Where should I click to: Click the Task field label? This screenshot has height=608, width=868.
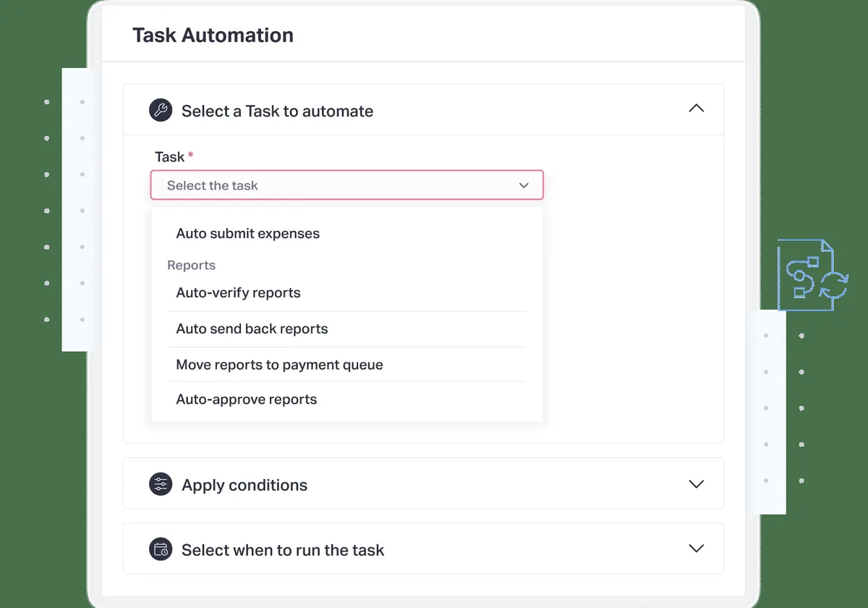[169, 157]
